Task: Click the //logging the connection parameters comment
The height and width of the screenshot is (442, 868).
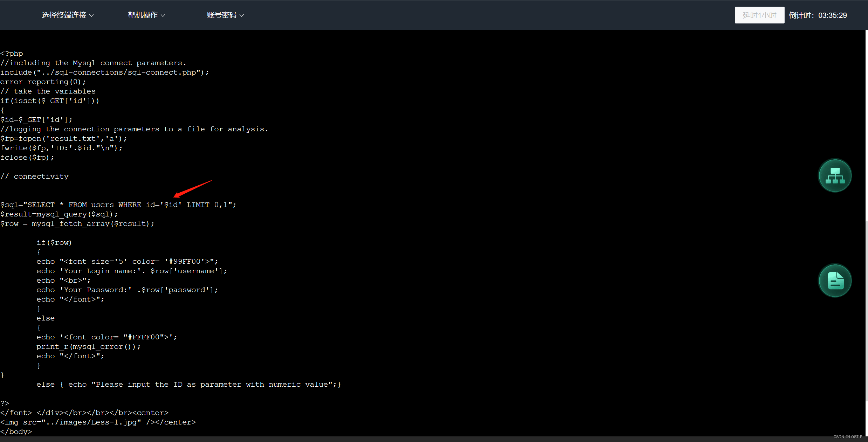Action: click(x=134, y=129)
